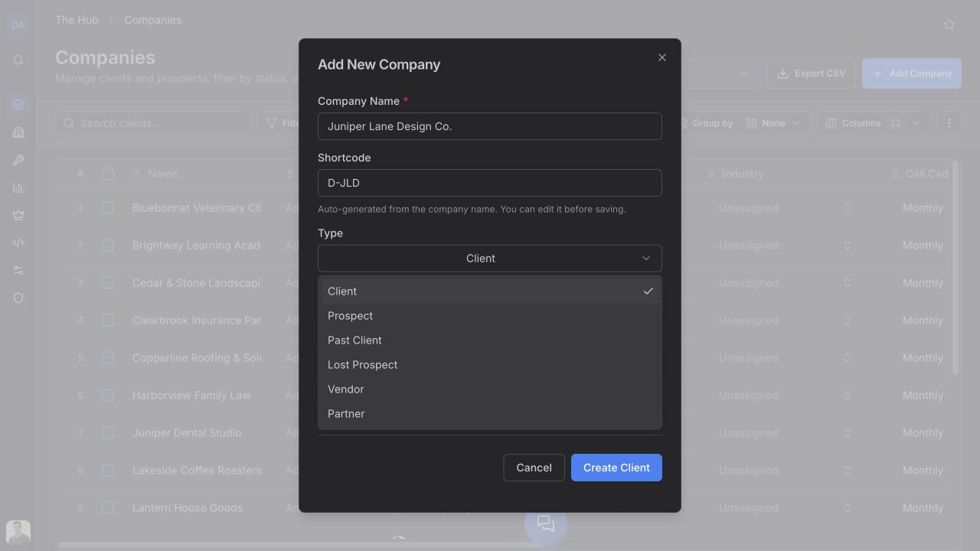Image resolution: width=980 pixels, height=551 pixels.
Task: Cancel the Add New Company dialog
Action: 534,468
